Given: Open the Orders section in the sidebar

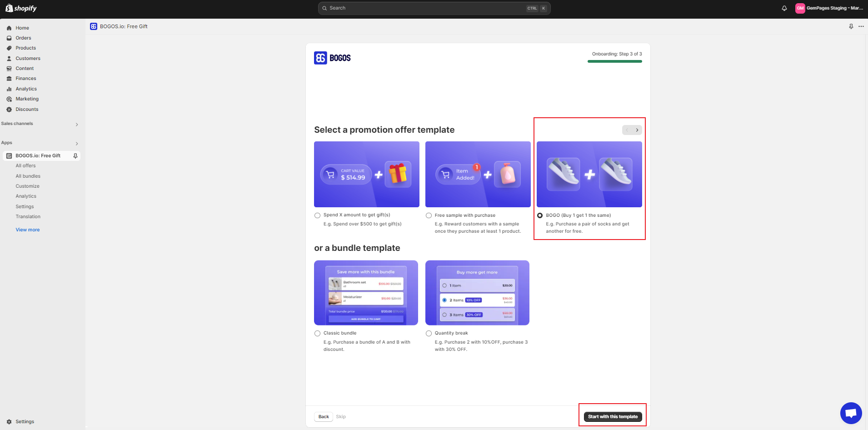Looking at the screenshot, I should click(24, 38).
